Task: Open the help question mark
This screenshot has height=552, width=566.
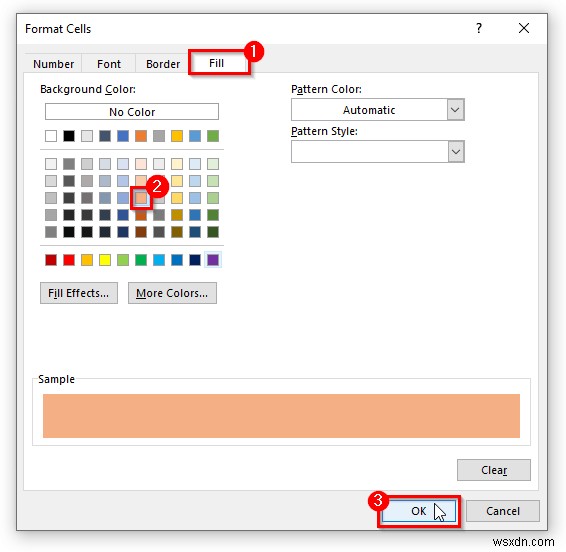Action: (x=479, y=28)
